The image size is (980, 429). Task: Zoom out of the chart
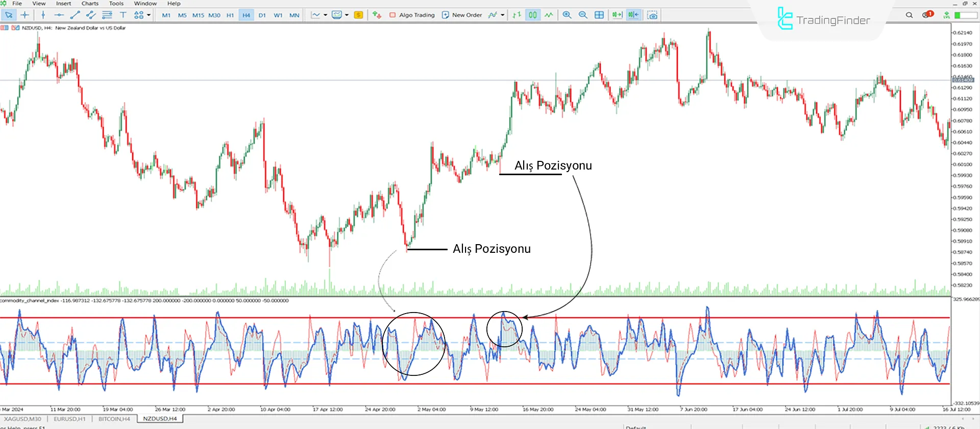tap(583, 15)
